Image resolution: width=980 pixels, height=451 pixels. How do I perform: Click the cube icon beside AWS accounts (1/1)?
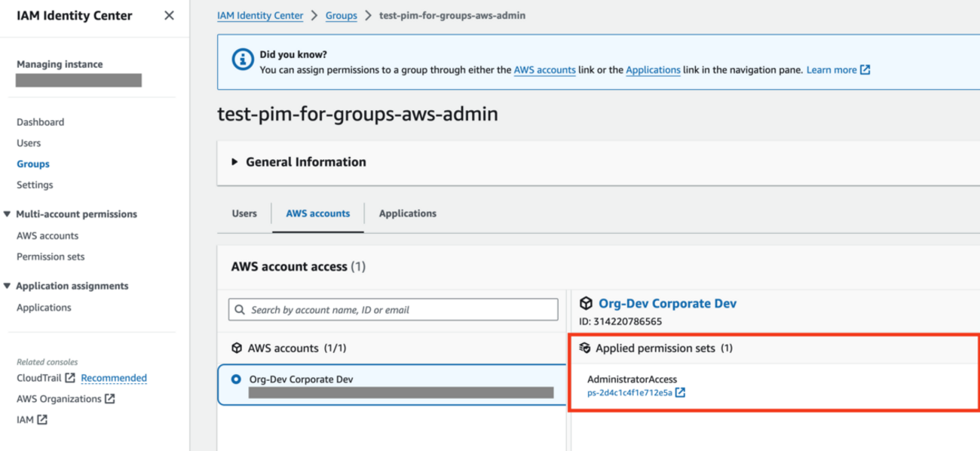point(237,348)
